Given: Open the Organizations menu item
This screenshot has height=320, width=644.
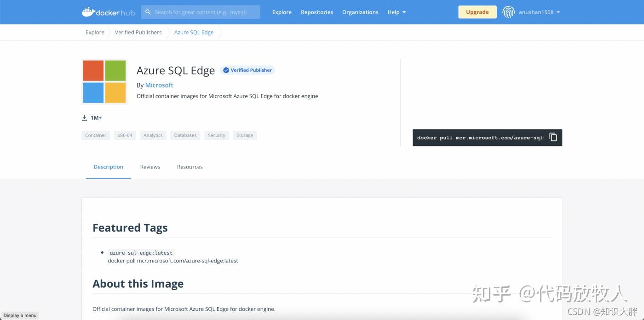Looking at the screenshot, I should tap(360, 12).
